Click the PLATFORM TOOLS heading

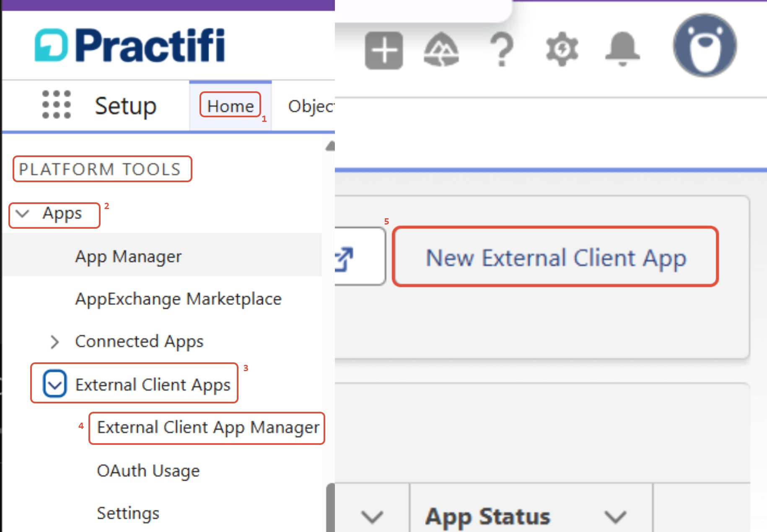click(x=100, y=169)
